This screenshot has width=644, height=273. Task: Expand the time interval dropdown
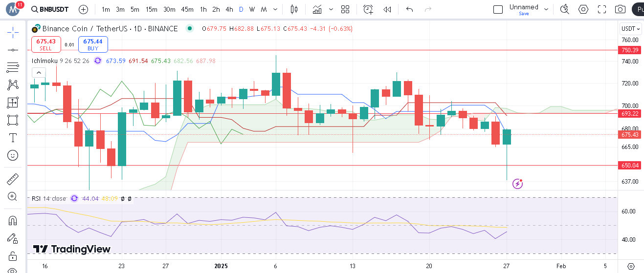(x=276, y=9)
